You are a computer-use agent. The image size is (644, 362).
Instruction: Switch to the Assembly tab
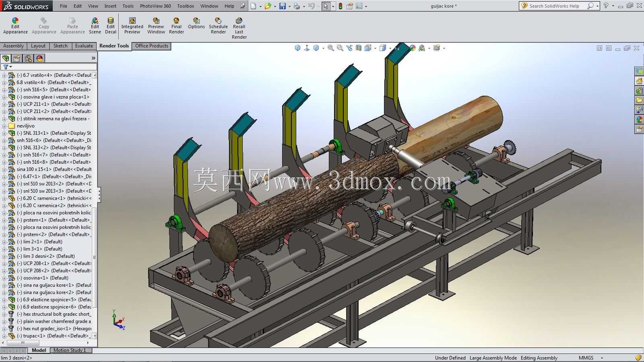click(x=14, y=46)
